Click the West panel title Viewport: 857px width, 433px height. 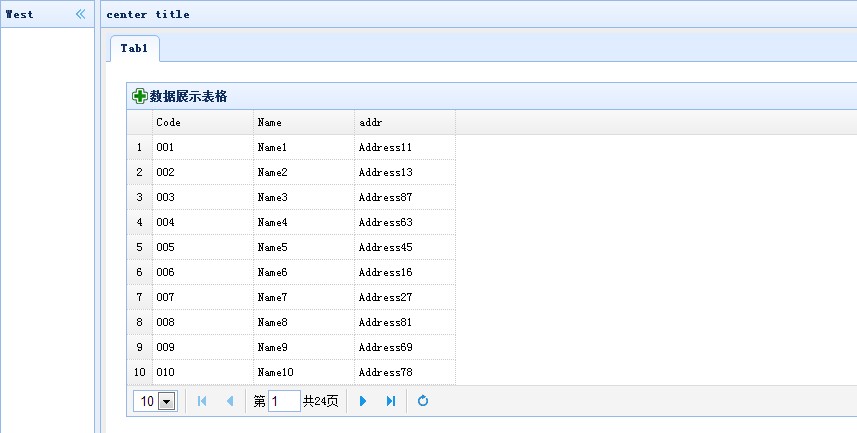19,14
